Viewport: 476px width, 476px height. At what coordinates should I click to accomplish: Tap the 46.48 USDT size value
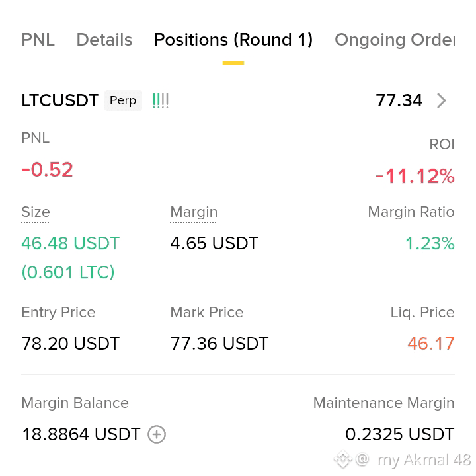tap(71, 243)
